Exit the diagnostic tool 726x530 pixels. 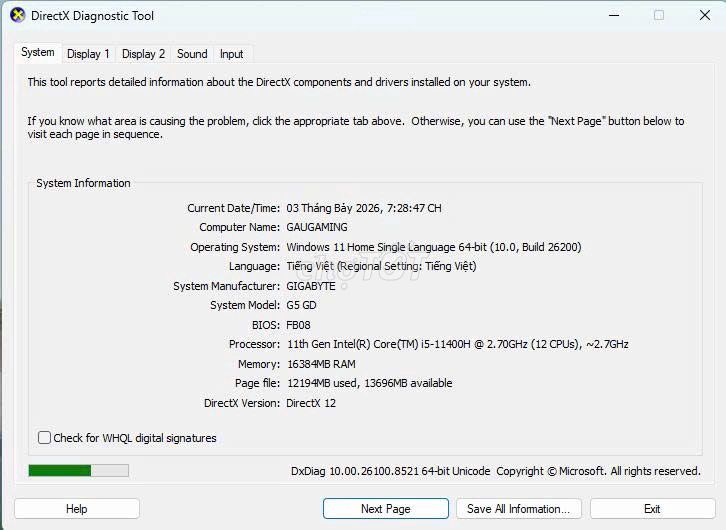click(x=652, y=509)
